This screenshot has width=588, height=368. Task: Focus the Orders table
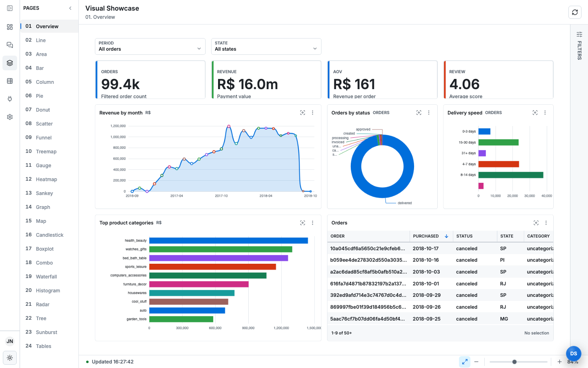point(536,223)
